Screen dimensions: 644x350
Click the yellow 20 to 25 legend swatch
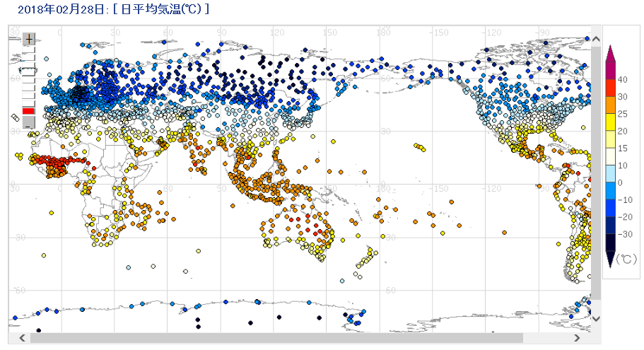(x=611, y=122)
